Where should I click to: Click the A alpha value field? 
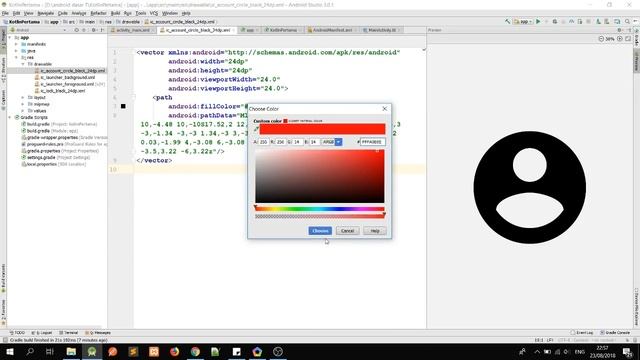[264, 142]
